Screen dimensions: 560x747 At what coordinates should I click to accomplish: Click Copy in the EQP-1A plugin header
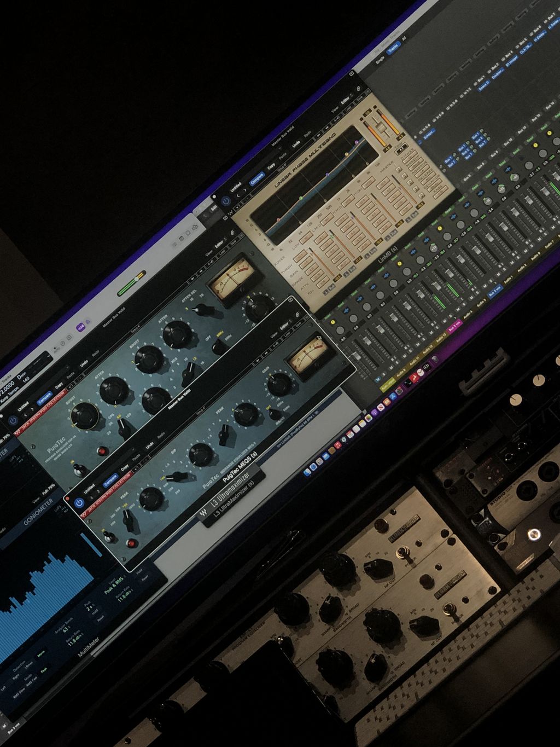[59, 386]
